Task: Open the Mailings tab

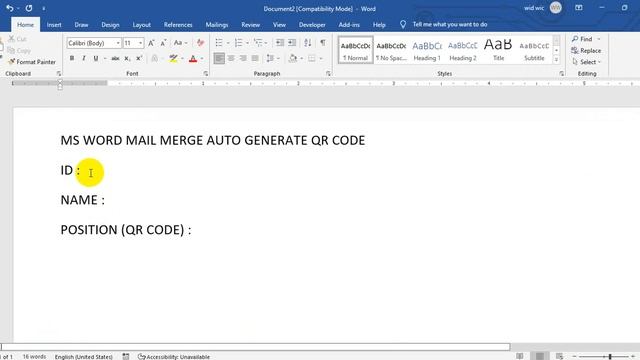Action: click(x=217, y=25)
